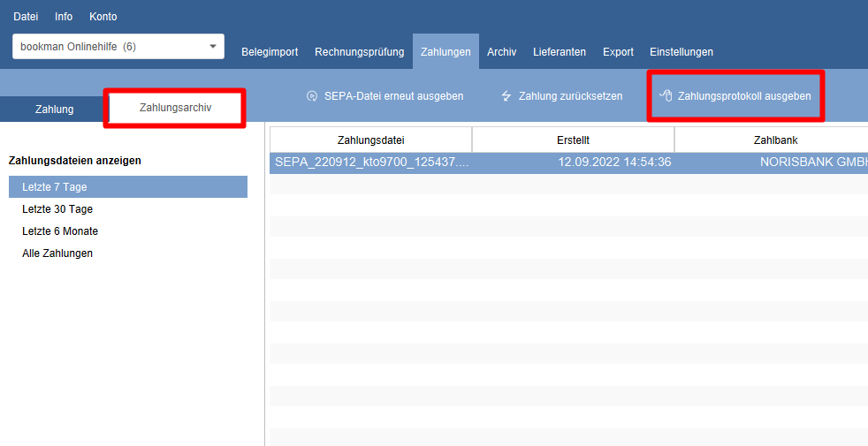Image resolution: width=868 pixels, height=446 pixels.
Task: Go to the Archiv tab
Action: pyautogui.click(x=501, y=51)
